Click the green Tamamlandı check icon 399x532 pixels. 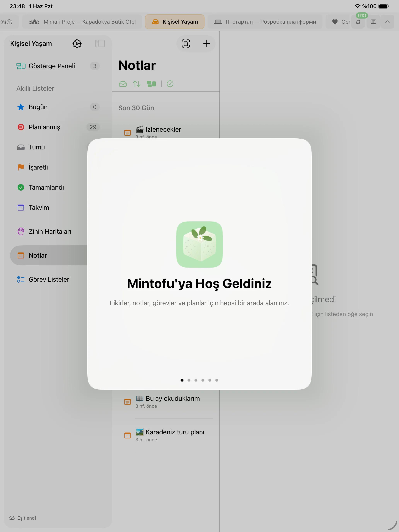coord(21,187)
